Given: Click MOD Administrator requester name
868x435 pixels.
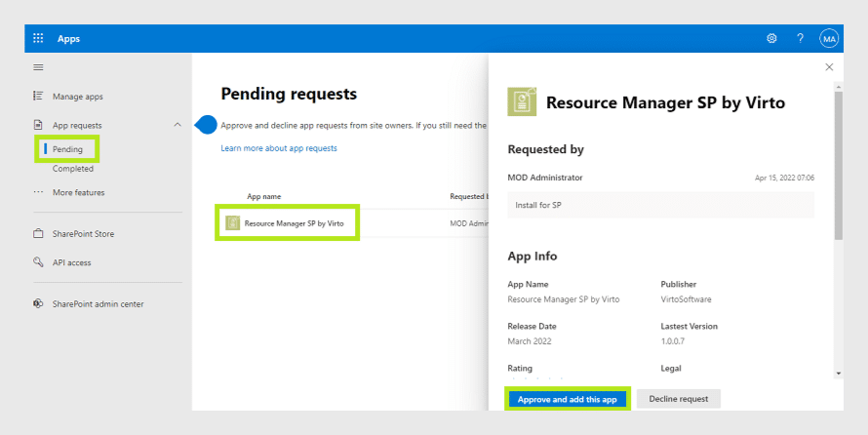Looking at the screenshot, I should coord(545,178).
